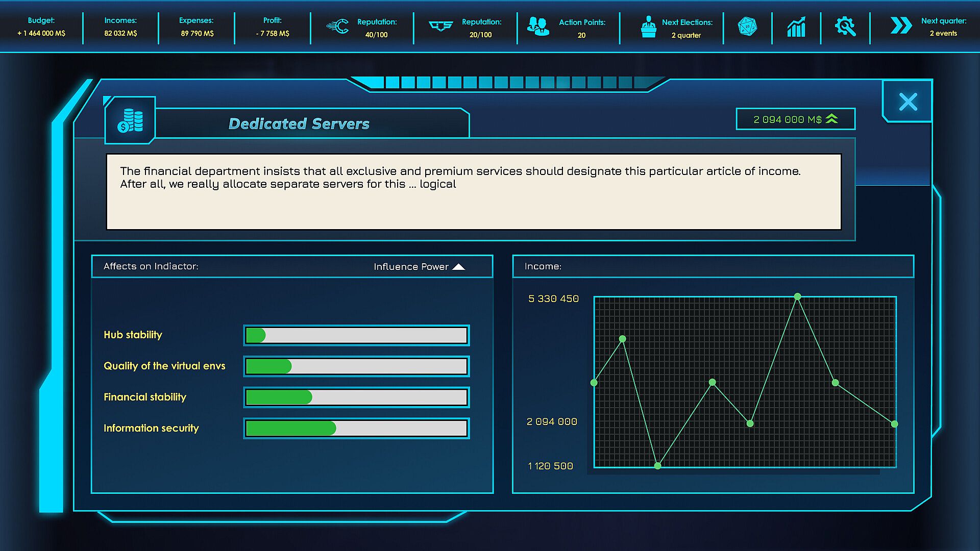Click the winged emblem Reputation 20/100 icon
Screen dimensions: 980x551
(441, 26)
